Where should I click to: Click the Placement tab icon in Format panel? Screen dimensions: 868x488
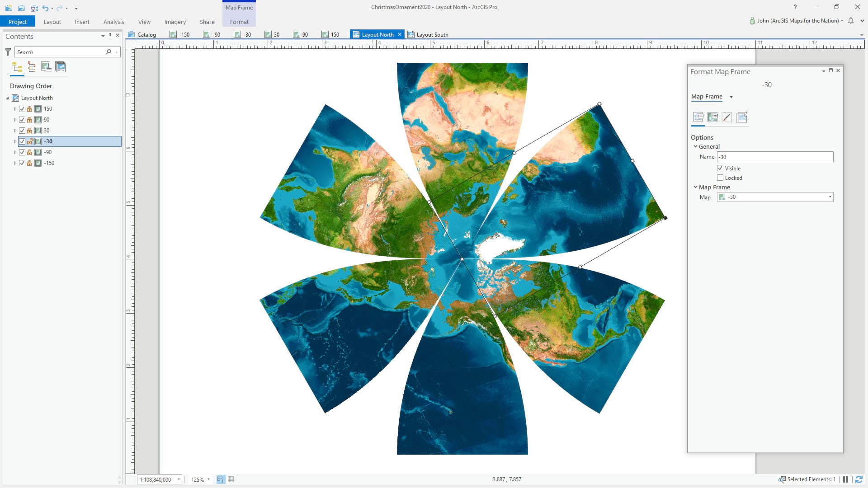[741, 117]
